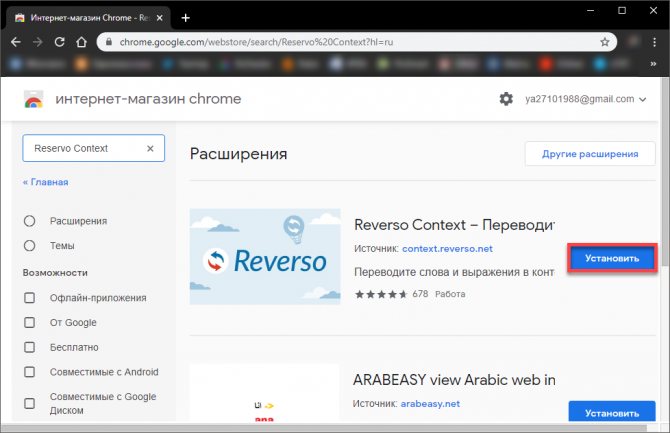Viewport: 670px width, 433px height.
Task: Click the Reverso star rating
Action: [381, 294]
